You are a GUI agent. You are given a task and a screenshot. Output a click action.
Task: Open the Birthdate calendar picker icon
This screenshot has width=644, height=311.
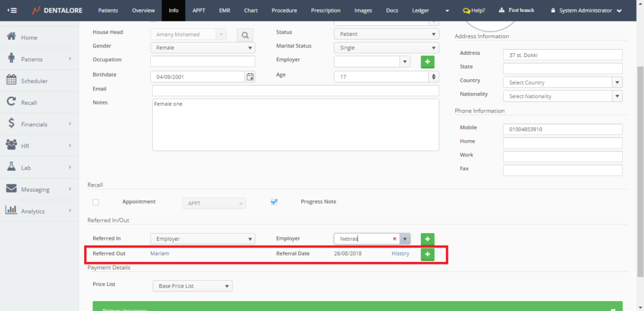[x=250, y=77]
